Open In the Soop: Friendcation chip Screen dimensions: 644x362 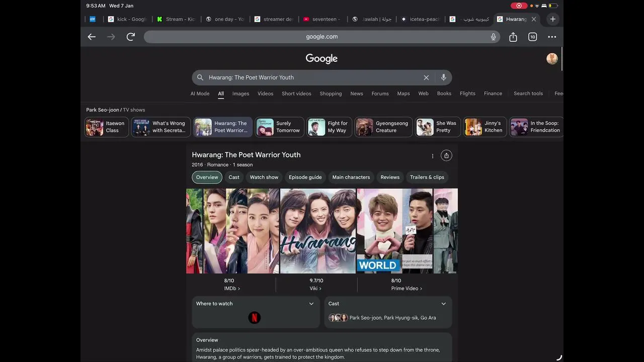(x=536, y=127)
